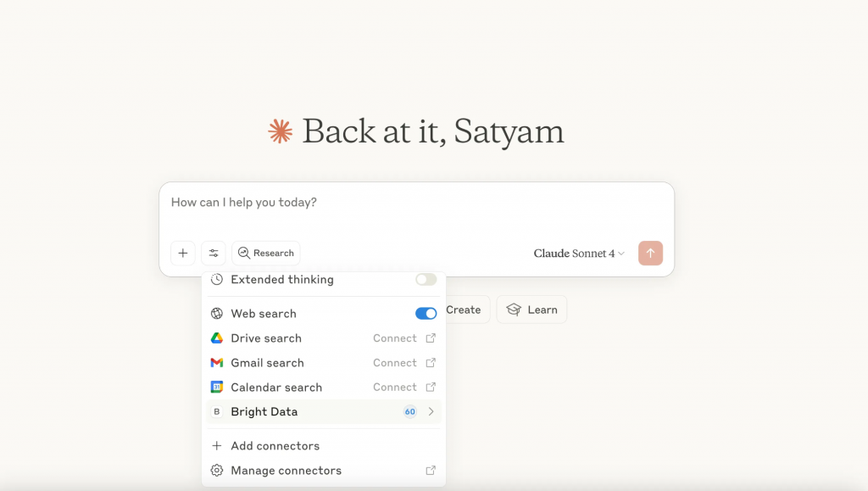The height and width of the screenshot is (491, 868).
Task: Click the orange send arrow button
Action: coord(650,253)
